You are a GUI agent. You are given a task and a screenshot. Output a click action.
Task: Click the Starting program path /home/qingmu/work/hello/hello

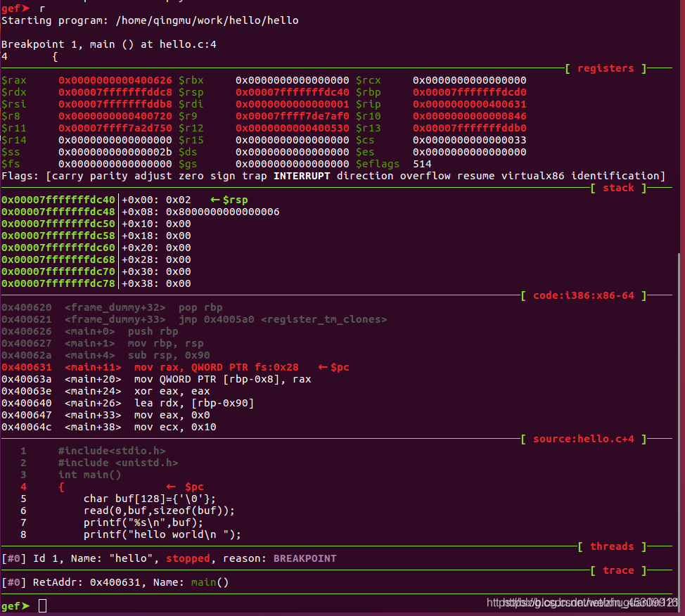point(207,20)
